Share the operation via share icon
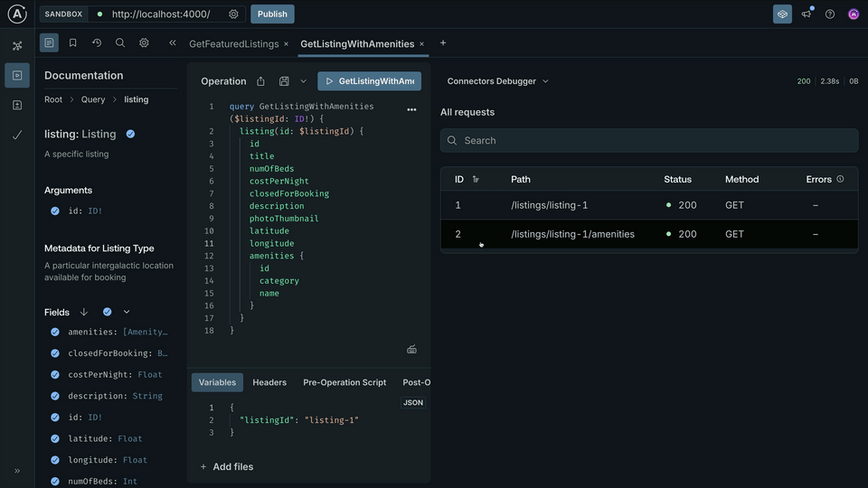 pyautogui.click(x=260, y=81)
